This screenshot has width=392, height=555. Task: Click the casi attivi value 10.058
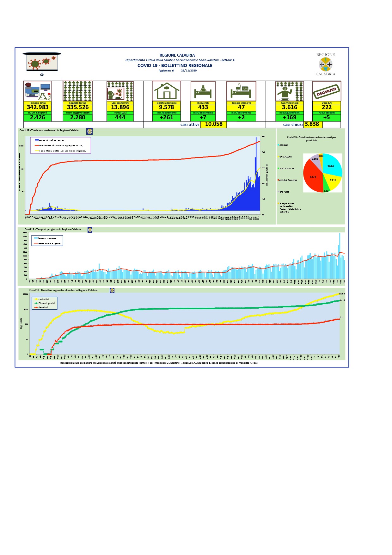click(214, 124)
